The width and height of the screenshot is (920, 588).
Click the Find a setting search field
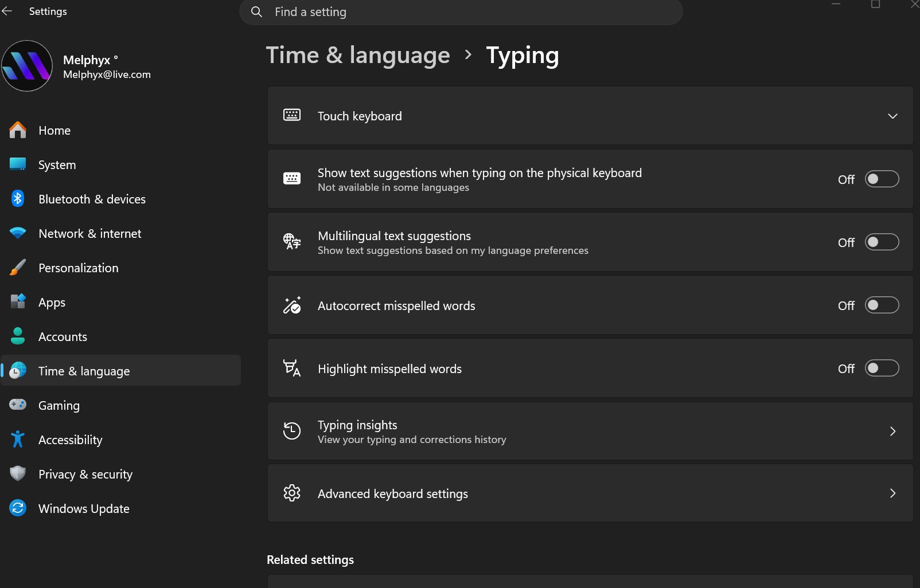pos(461,12)
